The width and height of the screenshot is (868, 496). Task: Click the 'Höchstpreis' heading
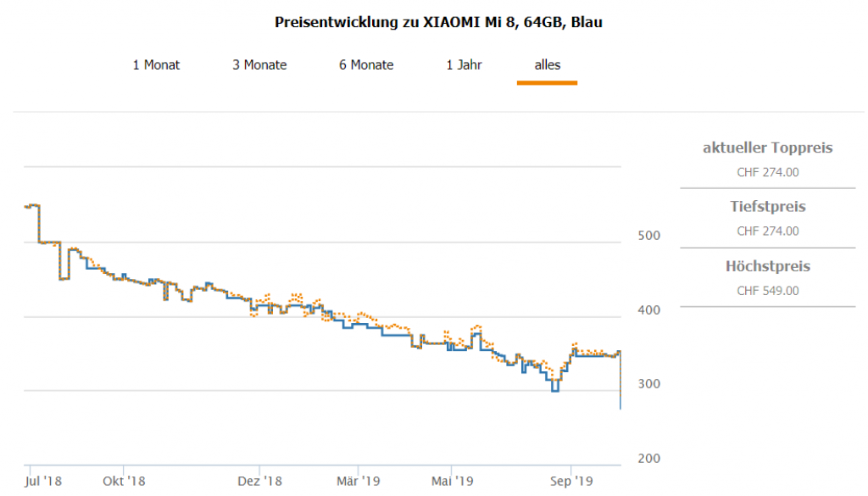point(767,266)
